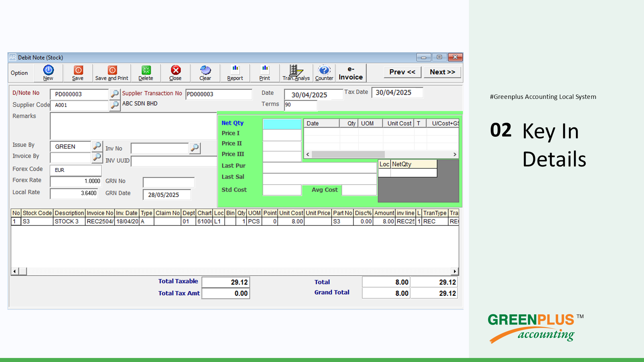Search Inv No with magnifier icon
This screenshot has height=362, width=644.
(195, 148)
